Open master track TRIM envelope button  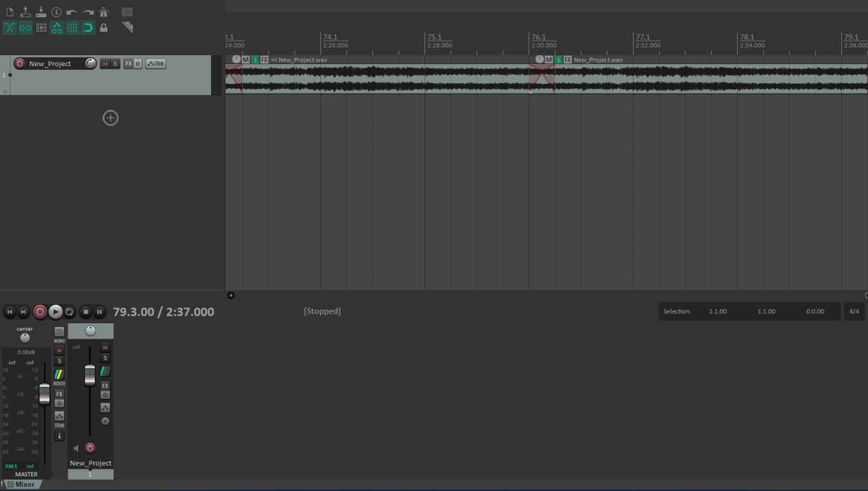59,416
